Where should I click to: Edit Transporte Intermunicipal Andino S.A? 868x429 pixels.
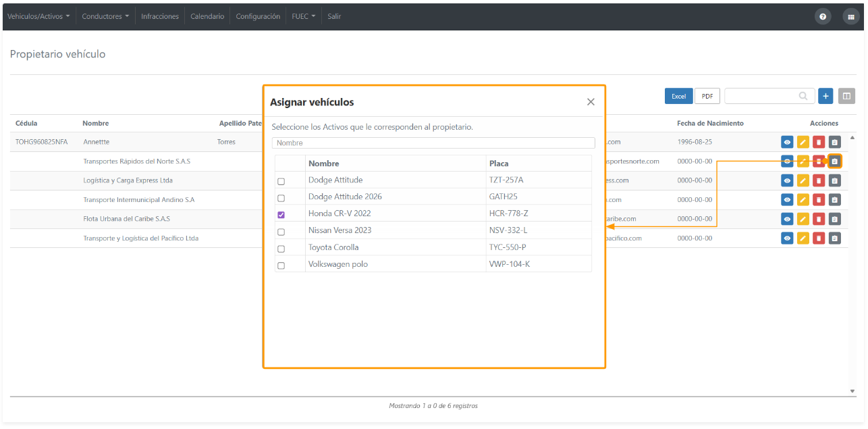[x=803, y=200]
